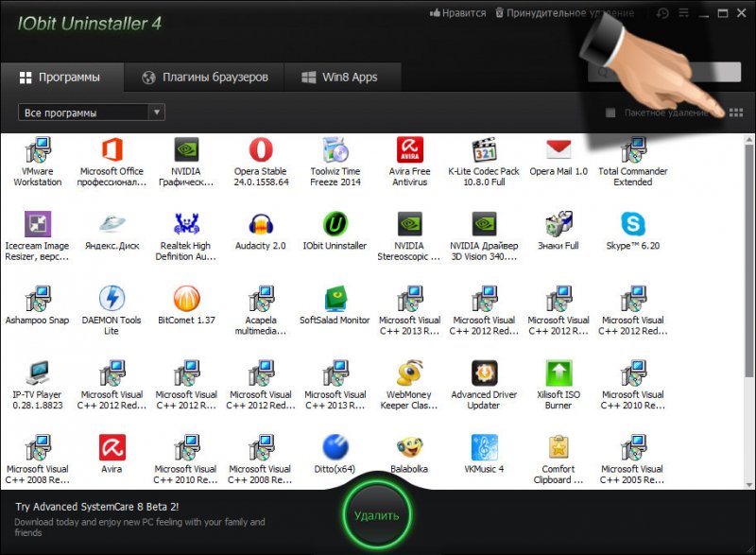
Task: Select Microsoft Visual C++ 2005 Redistributable entry
Action: pyautogui.click(x=633, y=460)
